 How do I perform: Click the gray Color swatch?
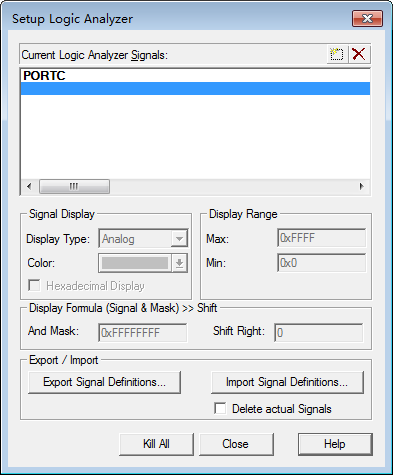coord(135,263)
